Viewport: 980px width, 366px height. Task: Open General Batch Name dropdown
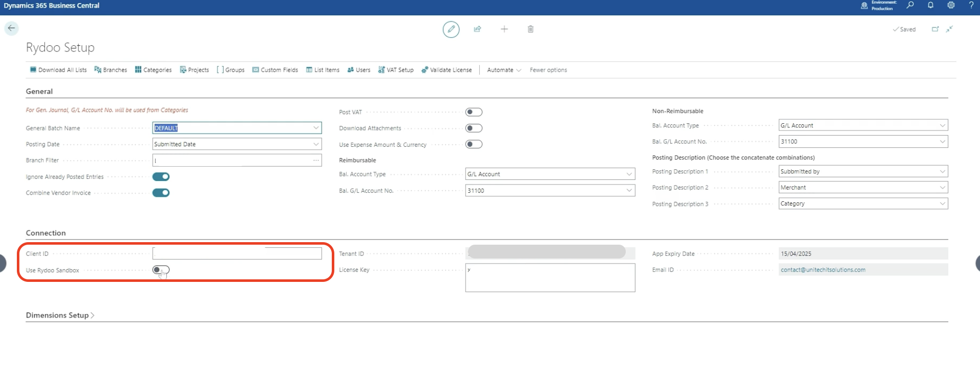coord(316,128)
